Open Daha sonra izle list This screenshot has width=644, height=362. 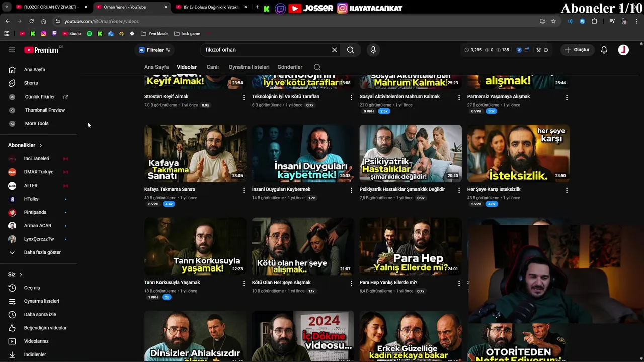(39, 314)
